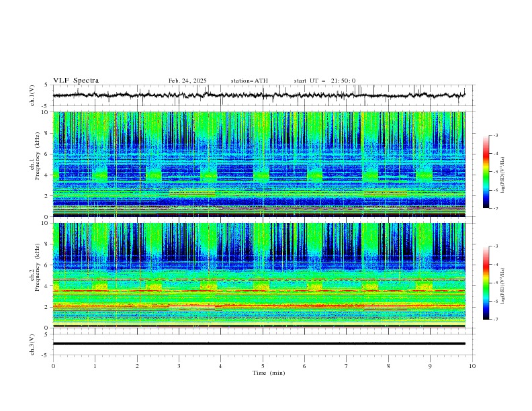Image resolution: width=532 pixels, height=411 pixels.
Task: Click the "5" tick on ch.3(V) axis
Action: [x=46, y=334]
